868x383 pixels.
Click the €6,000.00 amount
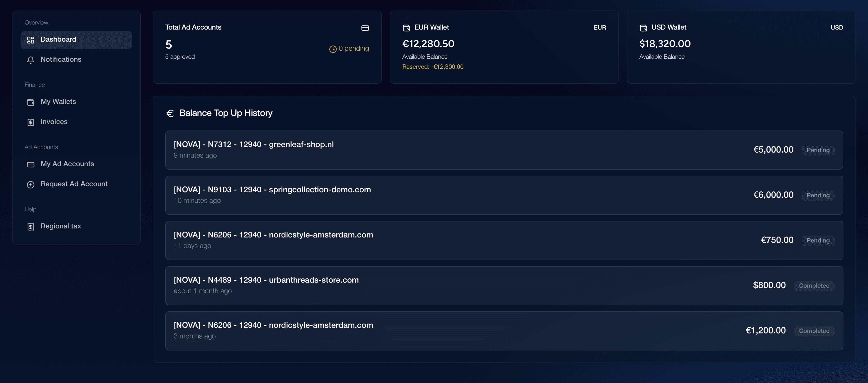[x=773, y=195]
